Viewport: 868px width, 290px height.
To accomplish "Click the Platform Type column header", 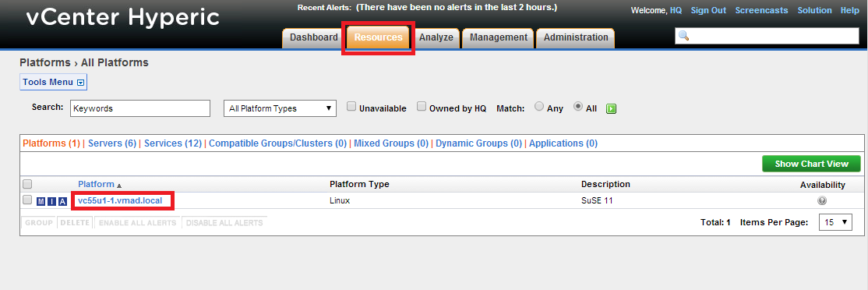I will coord(359,184).
